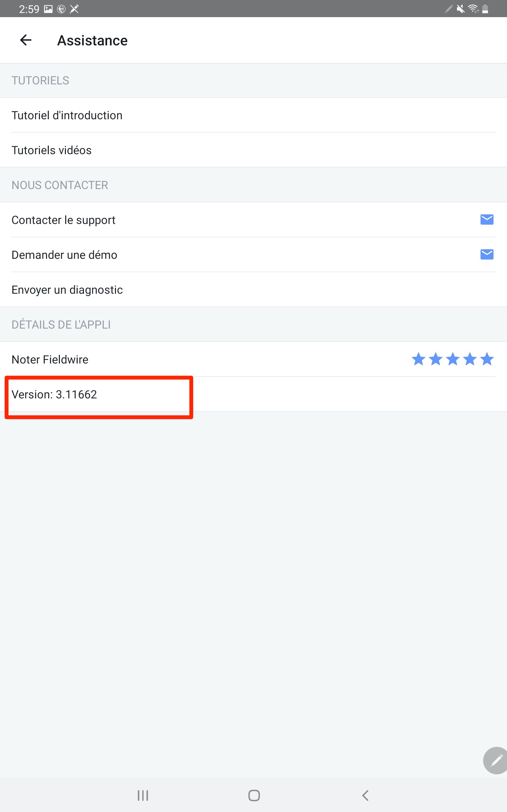
Task: Tap the fifth rating star
Action: 486,359
